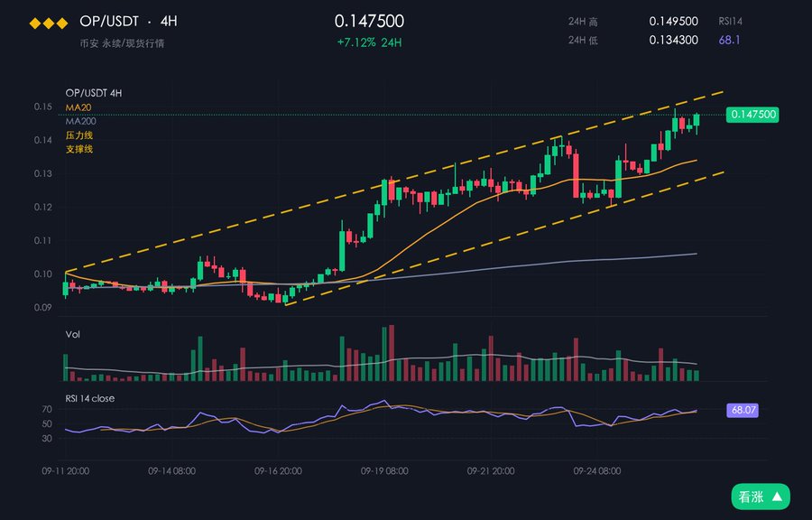
Task: Click the 09-14 08:00 time axis label
Action: click(x=172, y=471)
